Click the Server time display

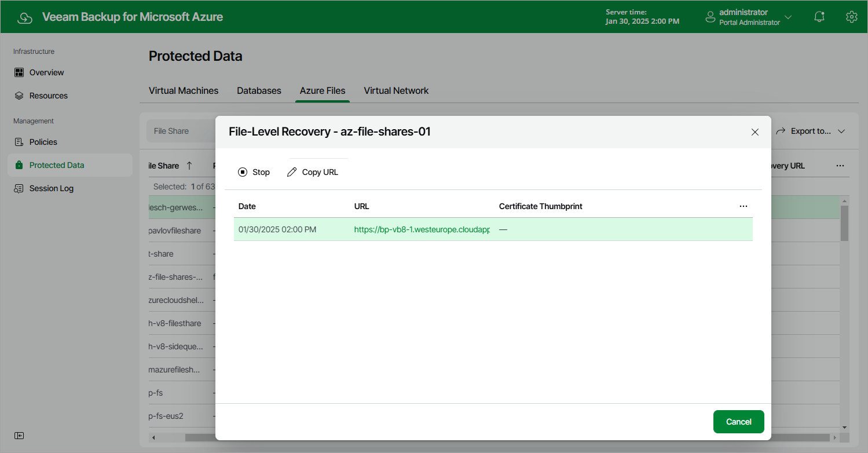[x=643, y=17]
